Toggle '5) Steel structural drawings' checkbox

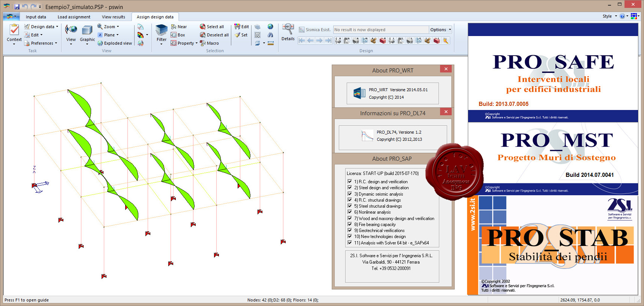[350, 206]
